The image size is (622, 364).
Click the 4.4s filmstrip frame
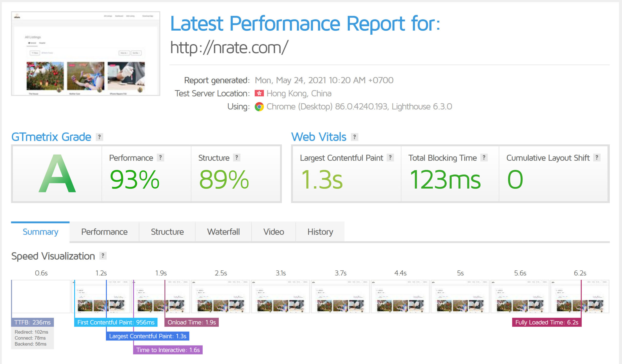(x=400, y=297)
